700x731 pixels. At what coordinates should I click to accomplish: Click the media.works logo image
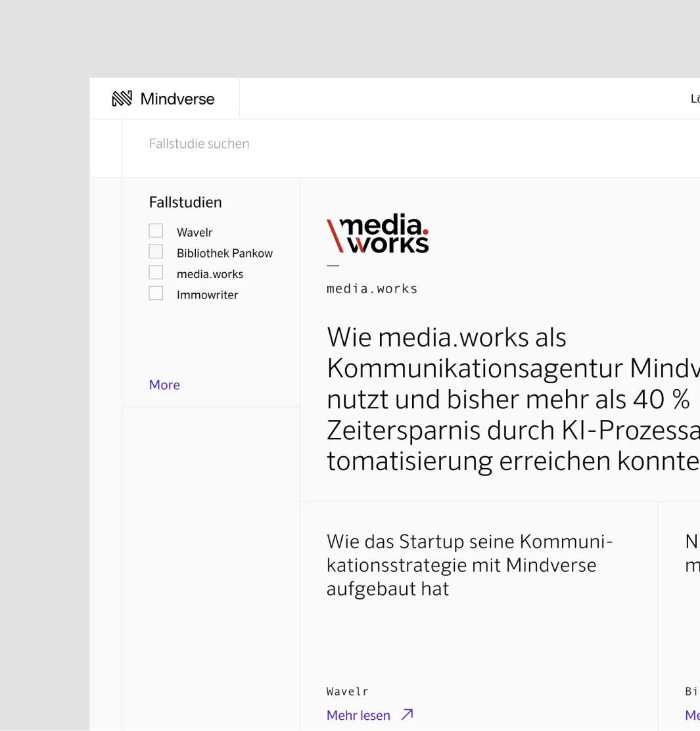pyautogui.click(x=377, y=233)
